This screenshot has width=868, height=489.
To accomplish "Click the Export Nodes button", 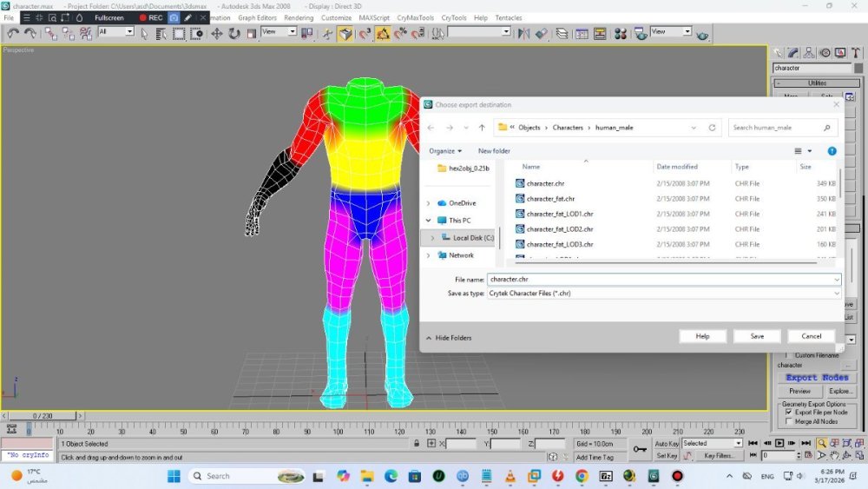I will click(817, 378).
